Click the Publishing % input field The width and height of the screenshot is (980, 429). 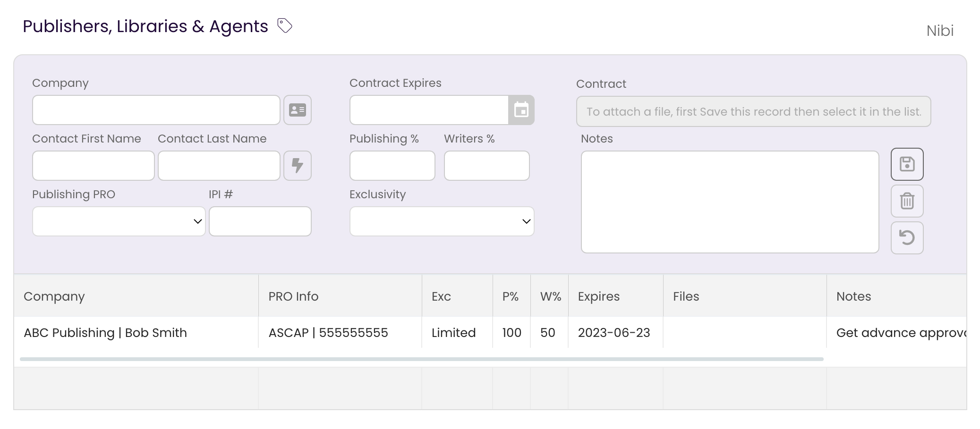[392, 166]
